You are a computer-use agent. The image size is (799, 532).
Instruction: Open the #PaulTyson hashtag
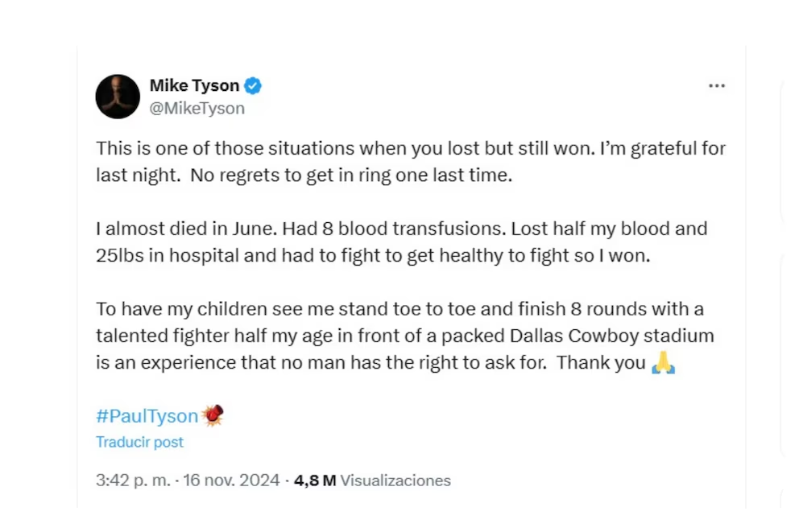(147, 416)
